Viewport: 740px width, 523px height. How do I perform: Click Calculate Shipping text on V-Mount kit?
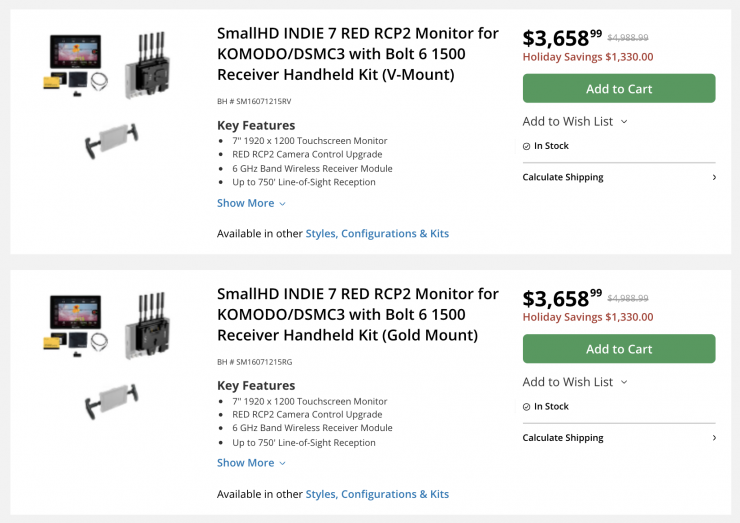coord(563,177)
